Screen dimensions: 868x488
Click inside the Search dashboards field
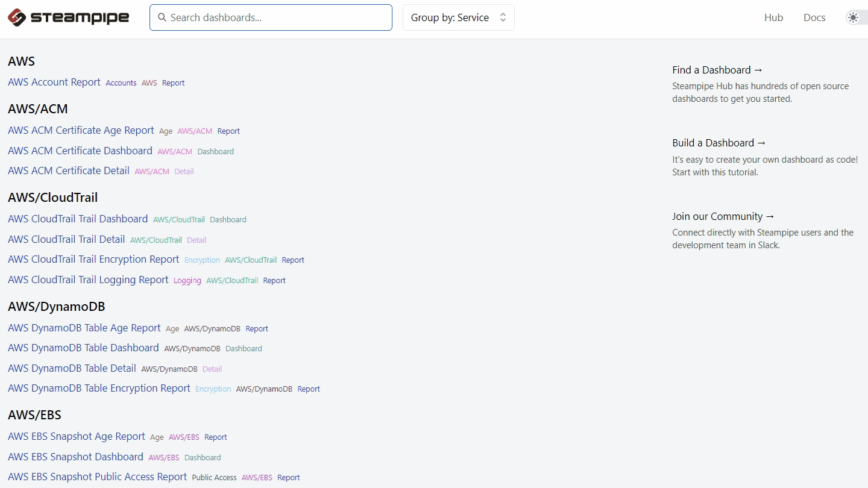[x=271, y=17]
